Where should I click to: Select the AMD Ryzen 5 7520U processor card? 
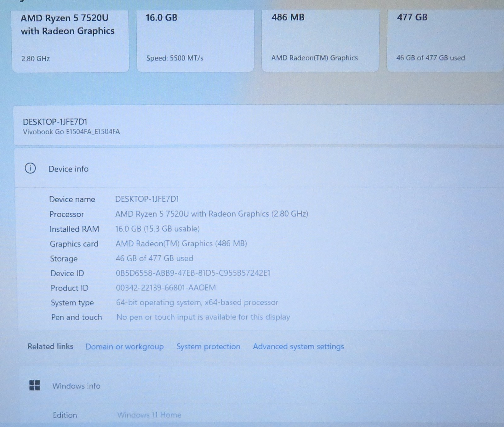click(x=71, y=41)
